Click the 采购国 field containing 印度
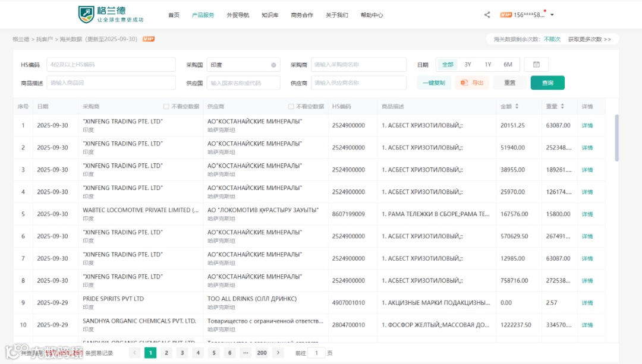642x364 pixels. pos(243,65)
